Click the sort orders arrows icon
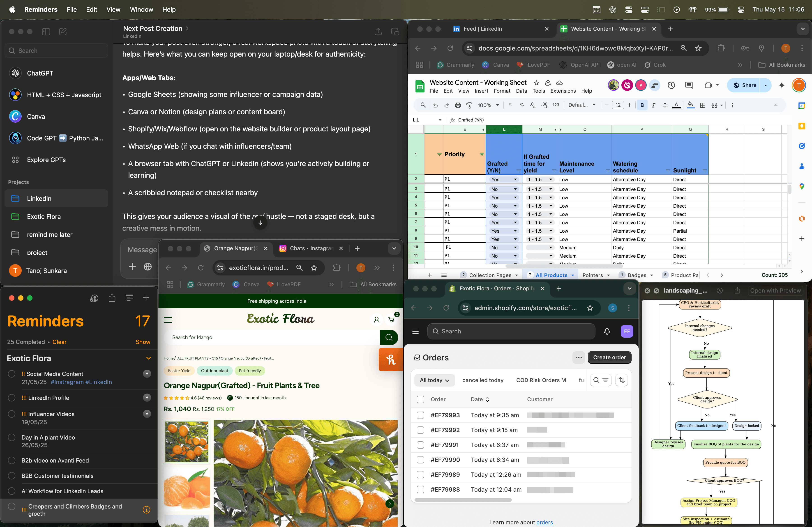 (622, 380)
